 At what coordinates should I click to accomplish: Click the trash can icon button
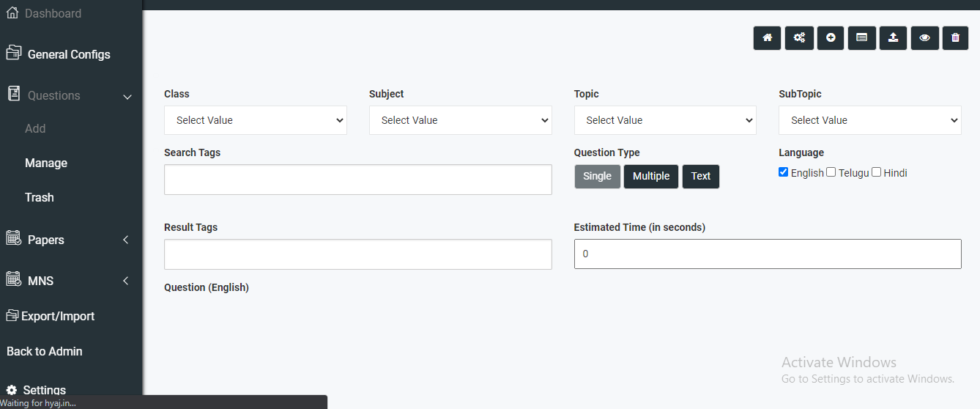tap(955, 38)
